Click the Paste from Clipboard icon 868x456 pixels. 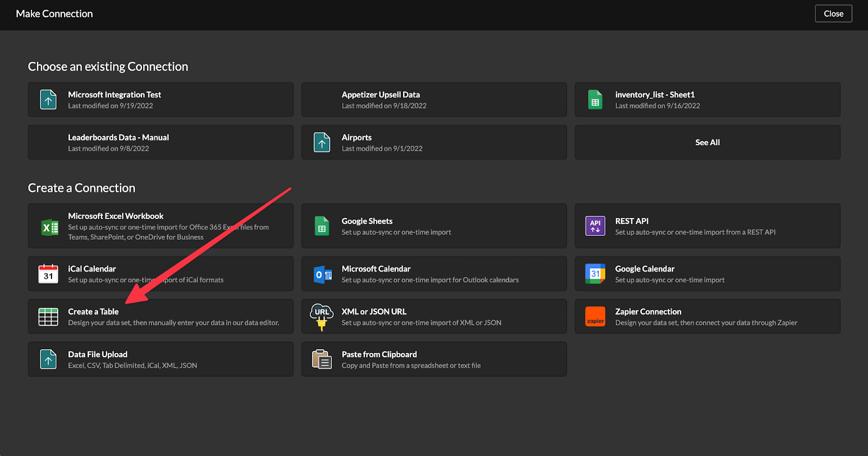322,359
